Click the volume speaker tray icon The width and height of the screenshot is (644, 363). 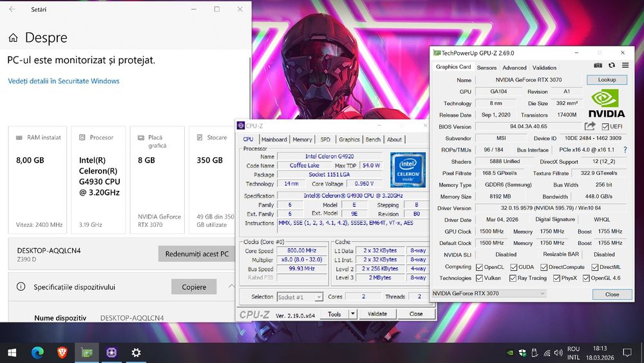[558, 353]
